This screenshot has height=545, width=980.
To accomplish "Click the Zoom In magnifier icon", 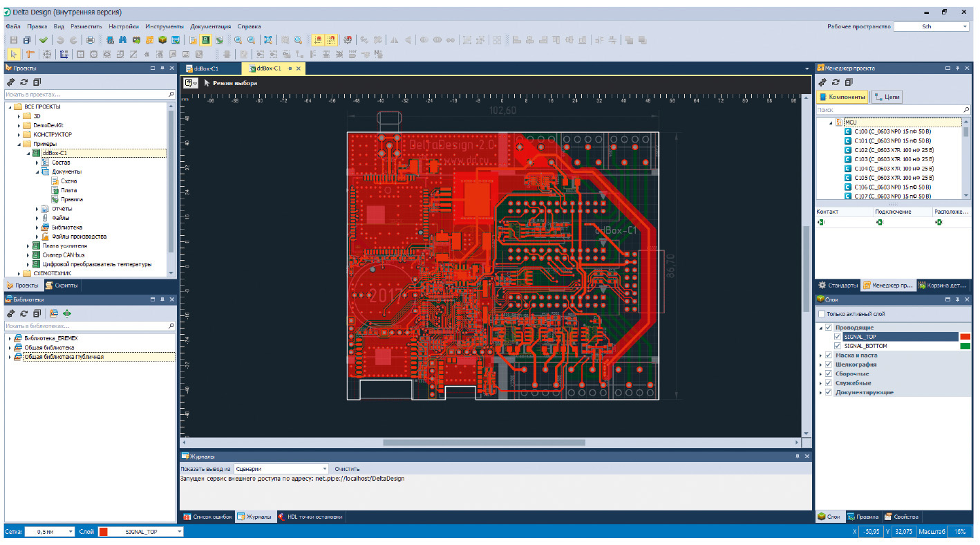I will point(238,40).
